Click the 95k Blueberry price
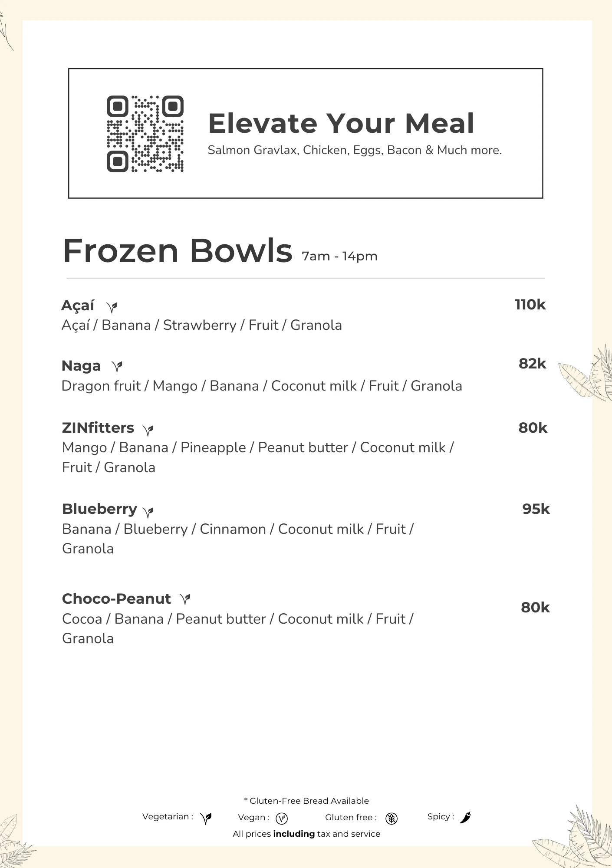The image size is (612, 868). (x=536, y=509)
